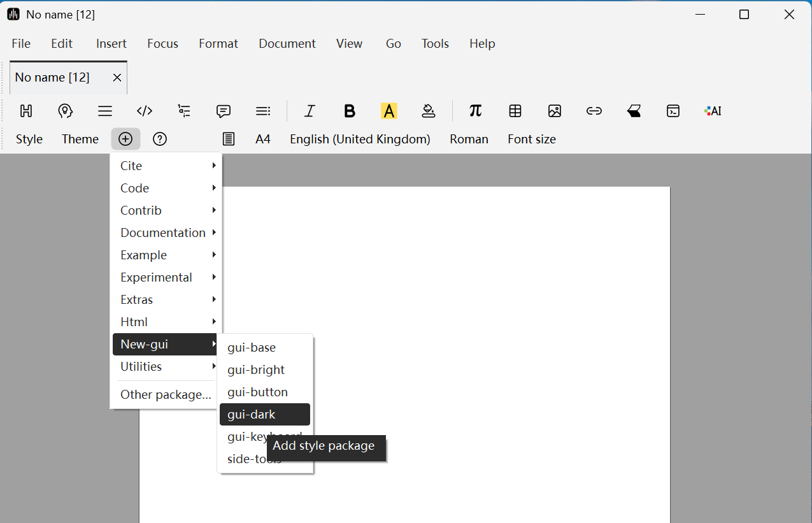Open the AI assistant icon
This screenshot has width=812, height=523.
coord(713,111)
